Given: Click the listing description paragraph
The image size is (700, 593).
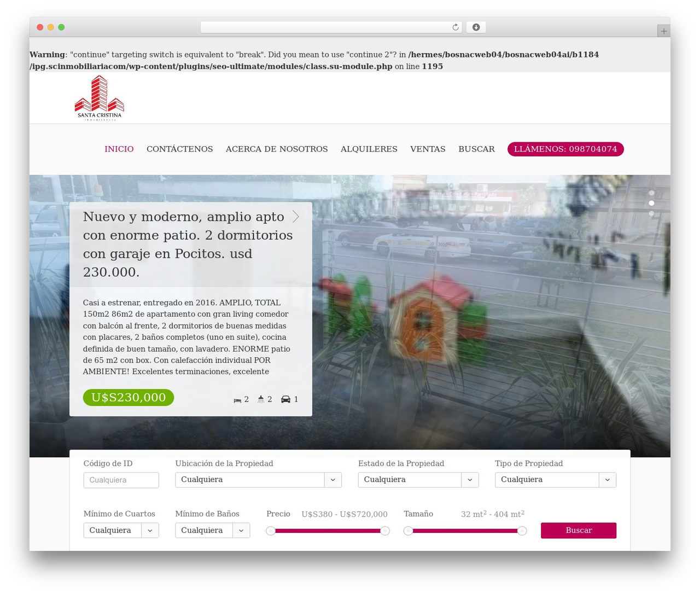Looking at the screenshot, I should tap(187, 337).
